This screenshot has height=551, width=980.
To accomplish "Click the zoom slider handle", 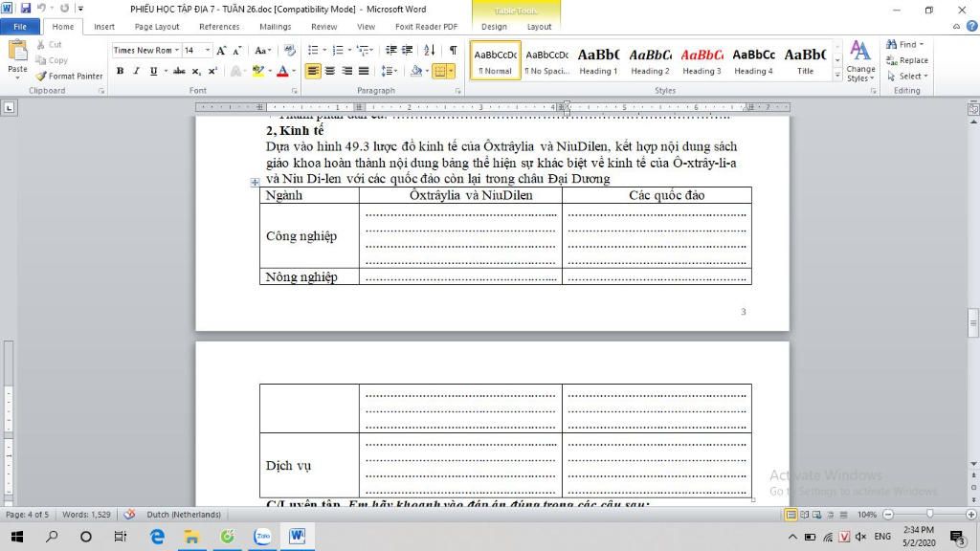I will coord(930,514).
